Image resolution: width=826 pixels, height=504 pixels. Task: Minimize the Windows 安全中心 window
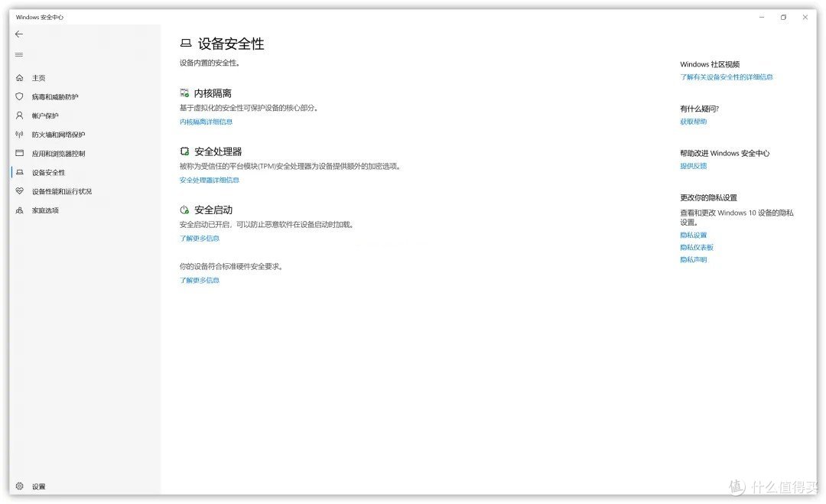coord(761,18)
